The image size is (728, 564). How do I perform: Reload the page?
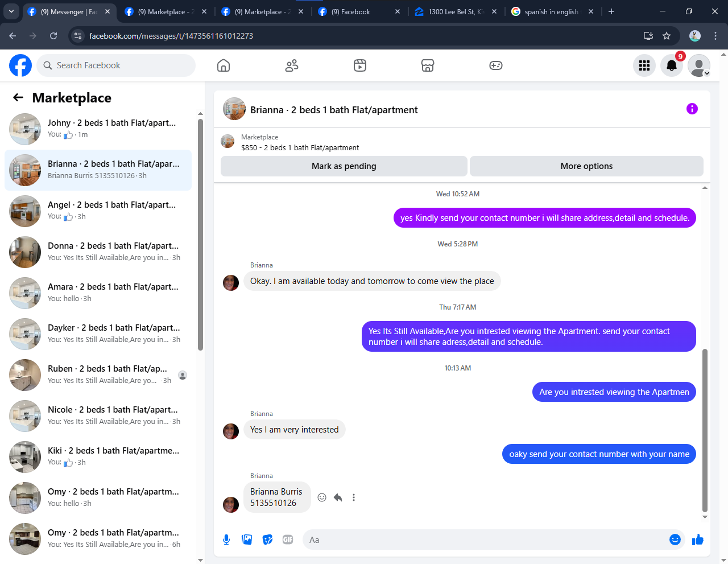point(53,36)
